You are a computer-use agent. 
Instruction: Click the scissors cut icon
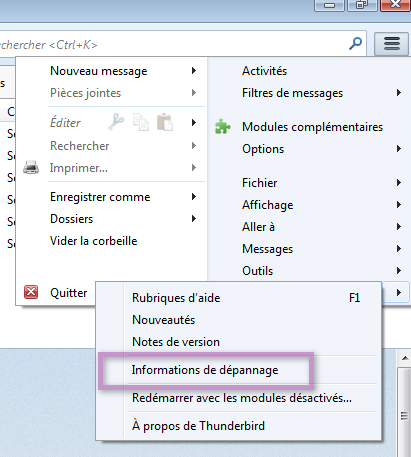116,122
